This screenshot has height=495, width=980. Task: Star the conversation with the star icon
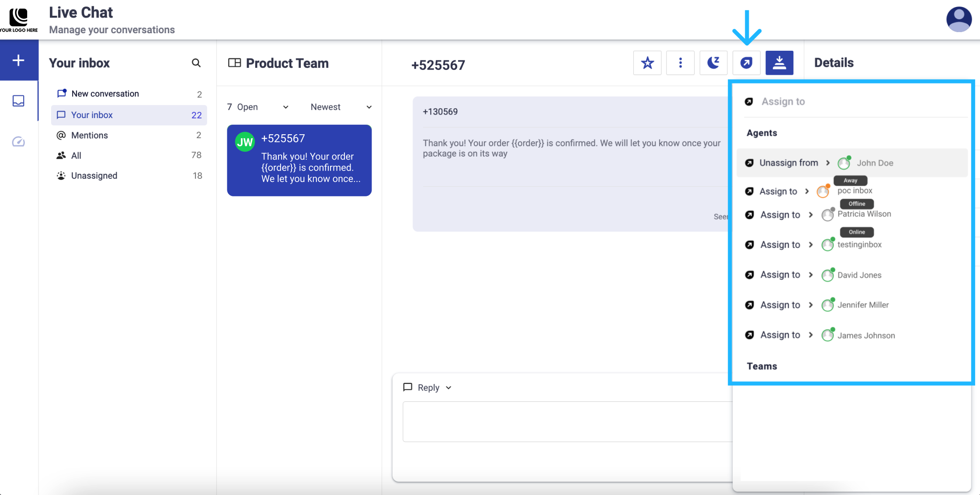(647, 63)
